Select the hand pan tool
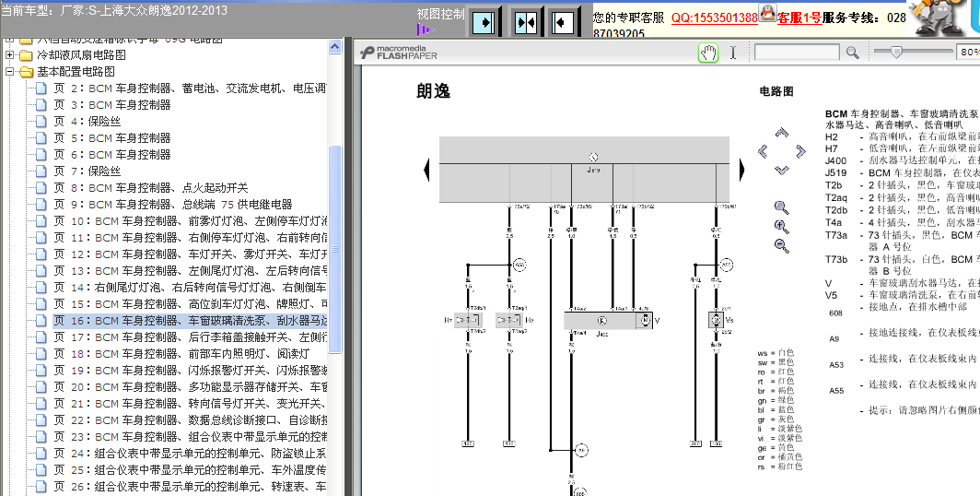The height and width of the screenshot is (496, 980). [x=708, y=53]
